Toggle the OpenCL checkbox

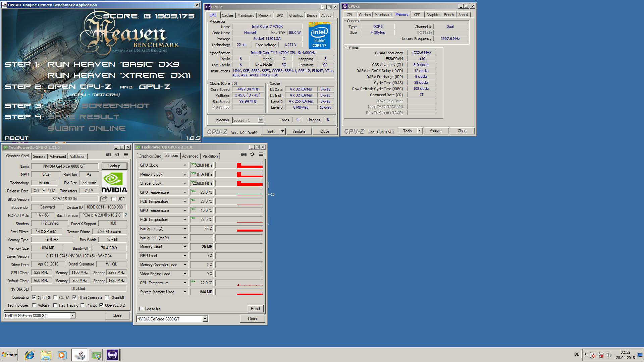[x=34, y=297]
